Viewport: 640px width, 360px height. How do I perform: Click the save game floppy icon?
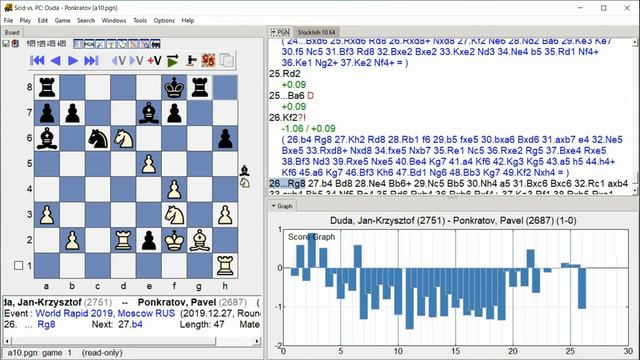tap(6, 44)
